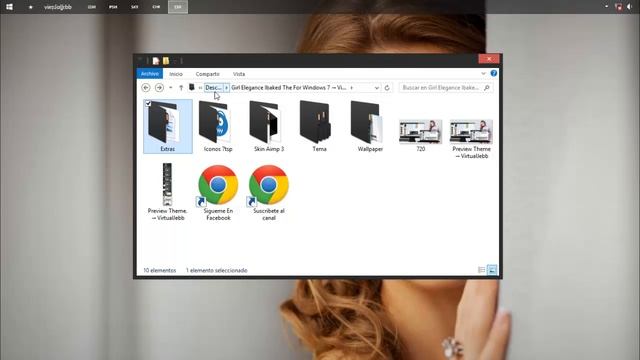This screenshot has height=360, width=640.
Task: Open the Vista ribbon tab
Action: click(239, 74)
